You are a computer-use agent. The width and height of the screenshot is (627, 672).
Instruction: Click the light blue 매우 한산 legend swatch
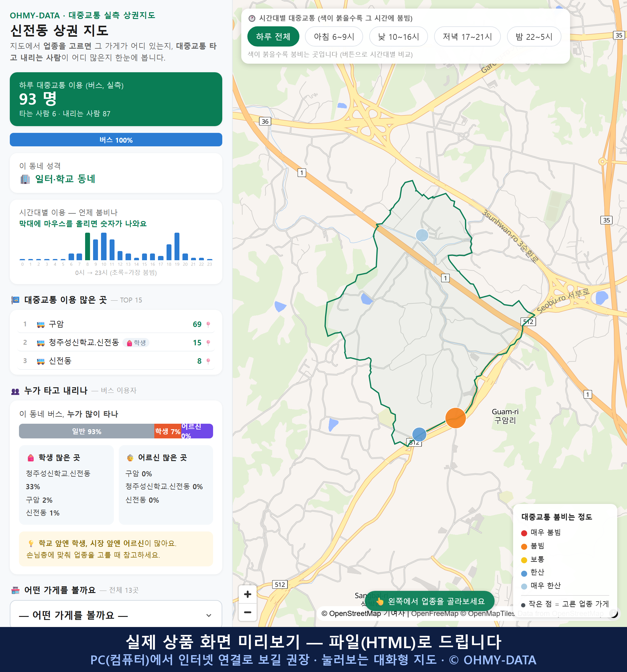point(524,587)
